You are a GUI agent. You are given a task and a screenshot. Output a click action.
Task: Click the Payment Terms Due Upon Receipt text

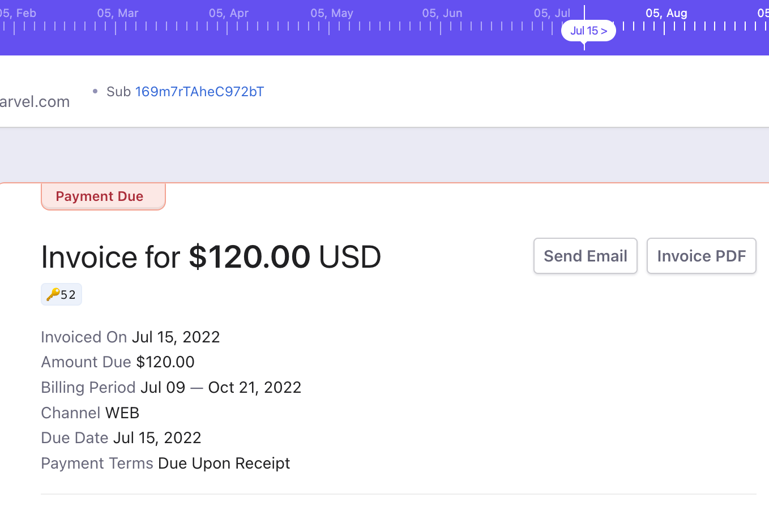click(224, 463)
